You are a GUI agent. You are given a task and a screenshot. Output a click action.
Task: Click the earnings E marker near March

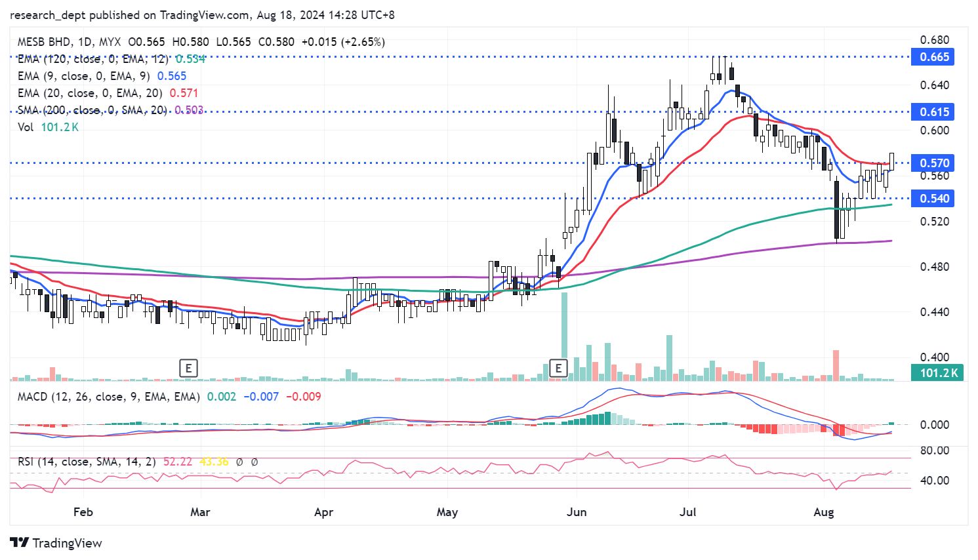point(188,368)
